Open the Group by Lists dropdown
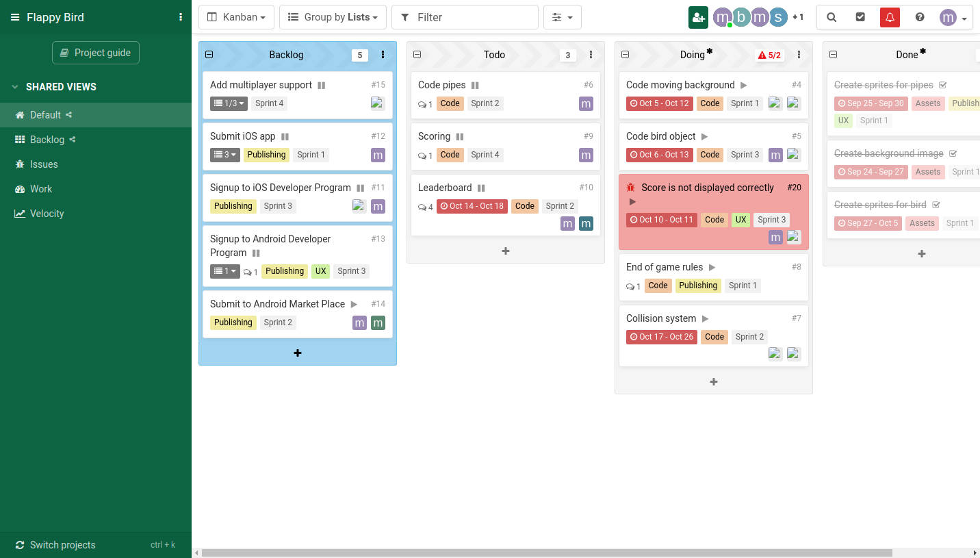The width and height of the screenshot is (980, 558). (x=333, y=17)
